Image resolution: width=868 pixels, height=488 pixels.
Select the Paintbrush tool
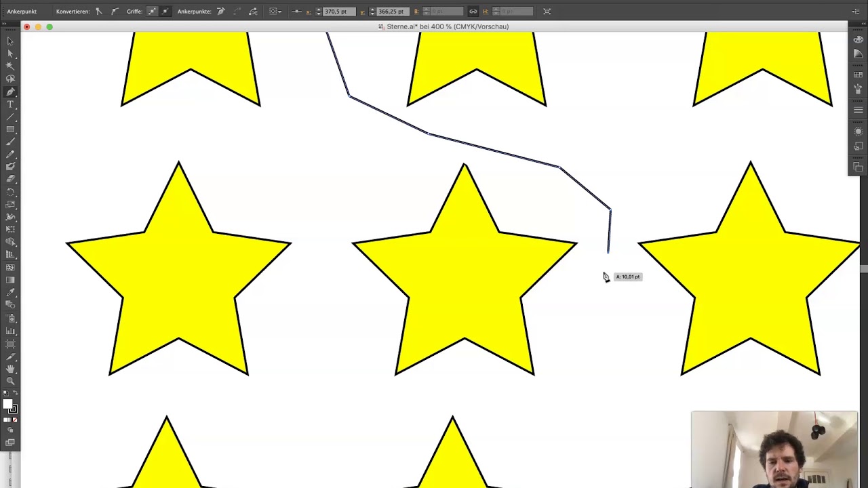(x=10, y=142)
